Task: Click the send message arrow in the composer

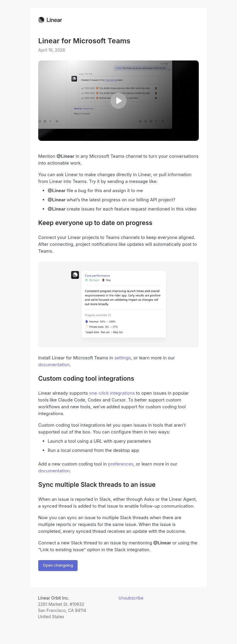Action: click(163, 121)
